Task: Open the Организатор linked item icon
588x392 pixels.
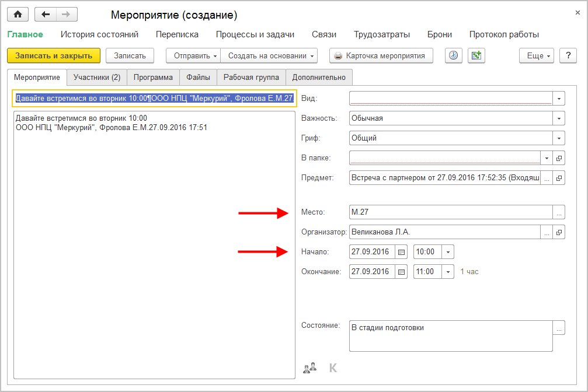Action: point(559,232)
